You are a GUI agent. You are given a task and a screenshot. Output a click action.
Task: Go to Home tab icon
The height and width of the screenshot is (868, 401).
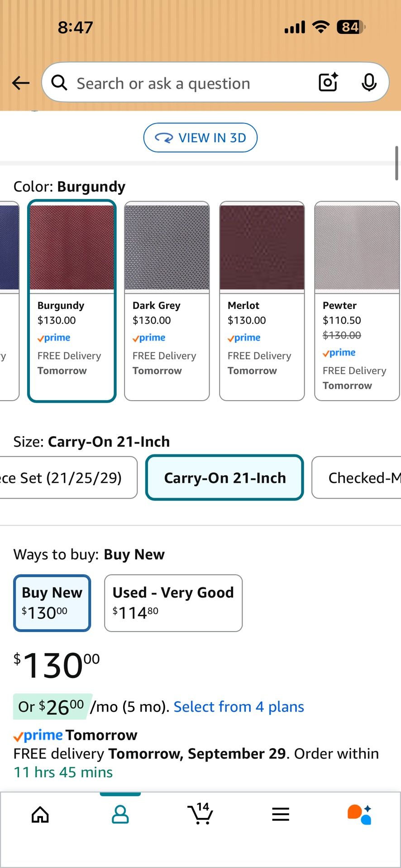(40, 815)
